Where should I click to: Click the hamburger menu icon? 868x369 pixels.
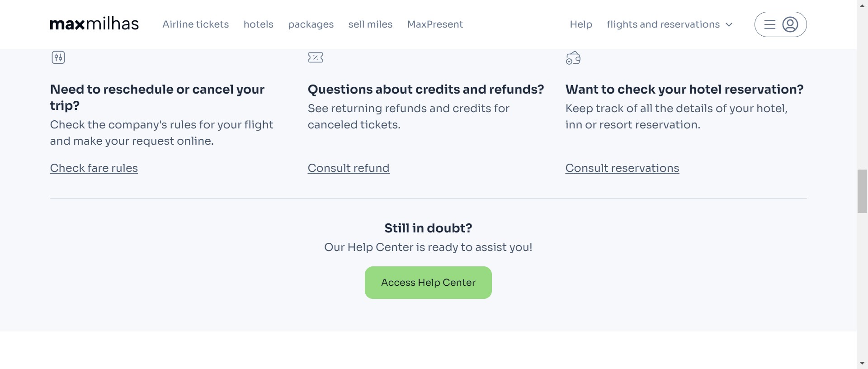point(769,24)
